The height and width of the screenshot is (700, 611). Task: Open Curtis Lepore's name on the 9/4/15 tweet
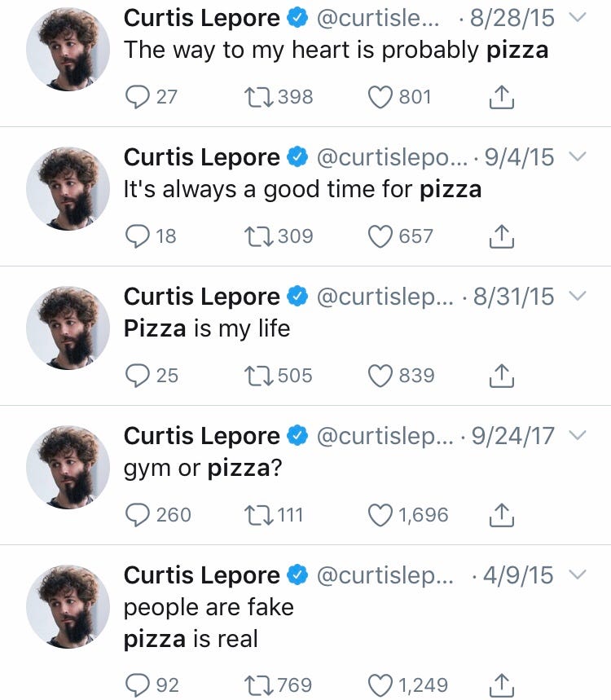201,157
